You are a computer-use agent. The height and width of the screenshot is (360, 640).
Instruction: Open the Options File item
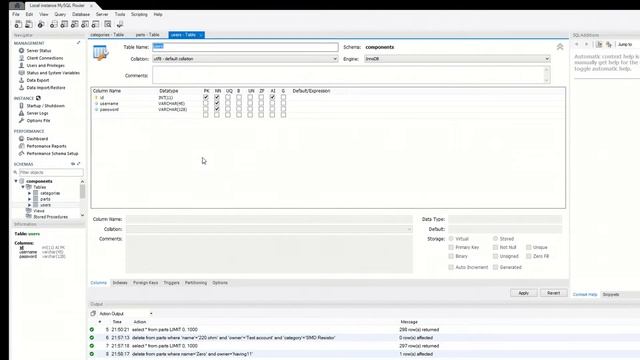tap(38, 121)
